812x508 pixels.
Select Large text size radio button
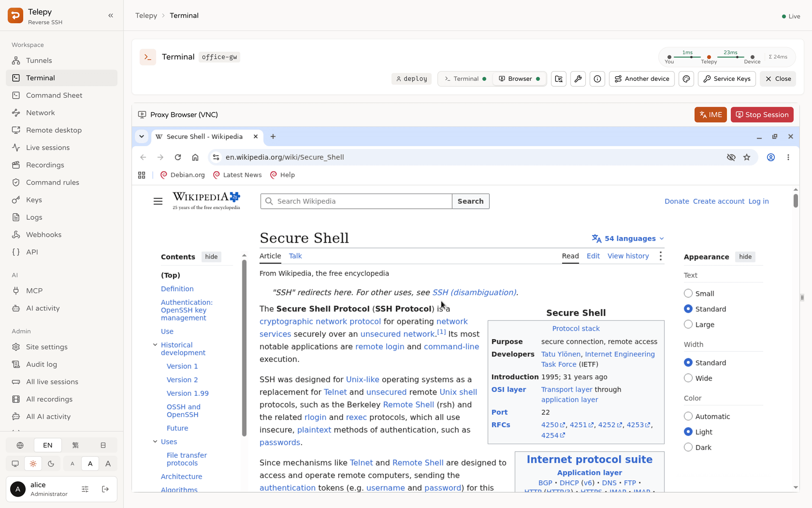(x=688, y=324)
